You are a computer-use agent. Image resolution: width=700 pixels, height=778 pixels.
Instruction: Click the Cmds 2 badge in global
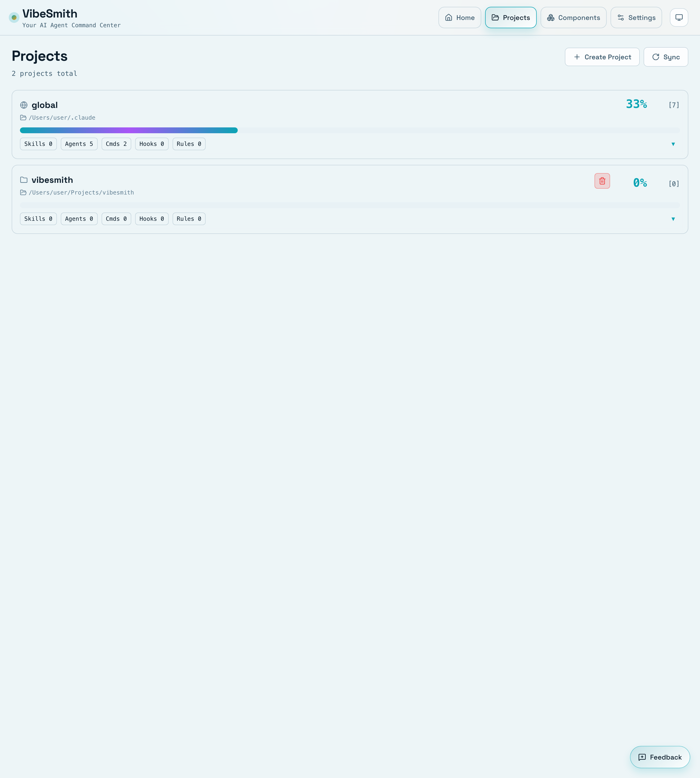click(x=116, y=144)
